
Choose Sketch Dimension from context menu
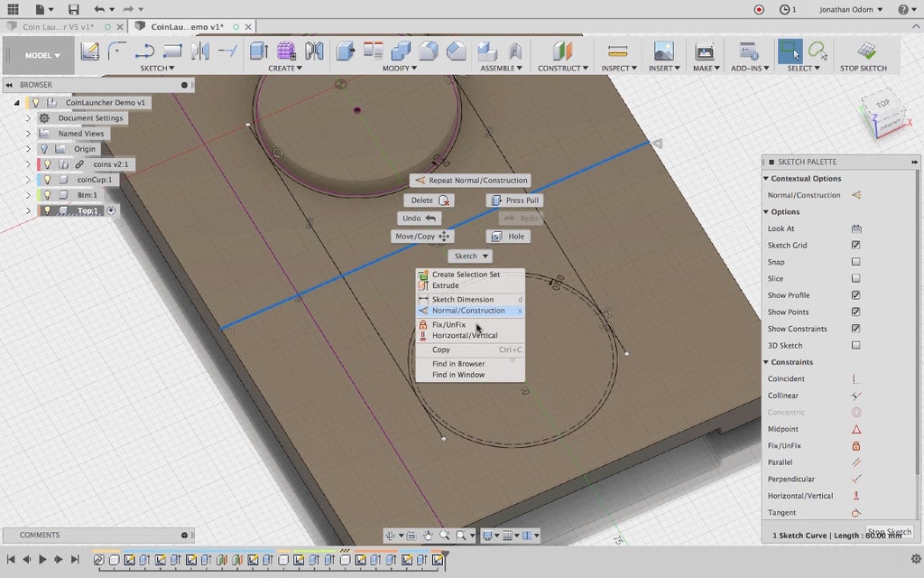462,299
